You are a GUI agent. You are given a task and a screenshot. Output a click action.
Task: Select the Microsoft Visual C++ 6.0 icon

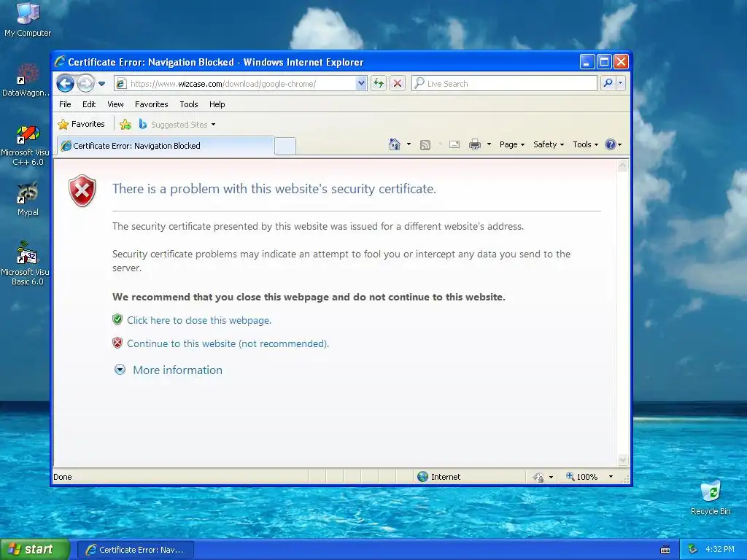26,145
